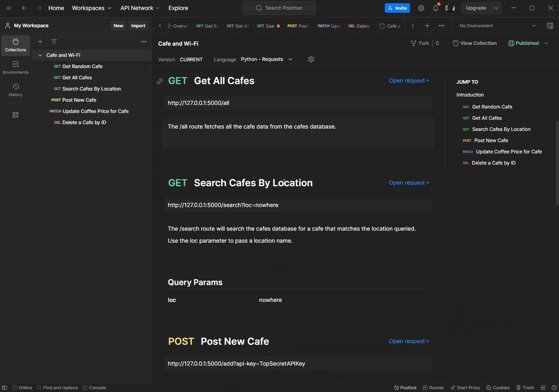This screenshot has width=559, height=392.
Task: Click Start Proxy in status bar
Action: 465,388
